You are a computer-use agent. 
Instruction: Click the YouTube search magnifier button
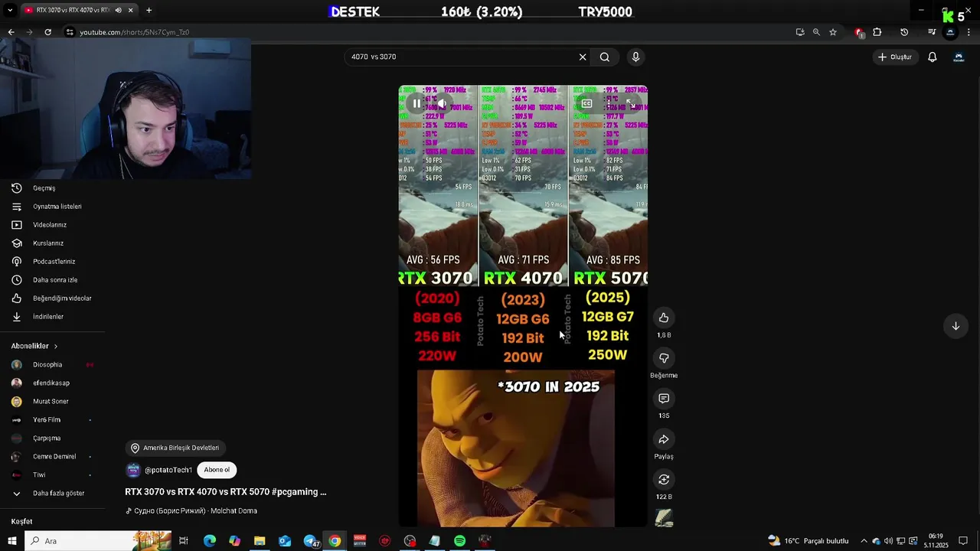click(x=605, y=57)
